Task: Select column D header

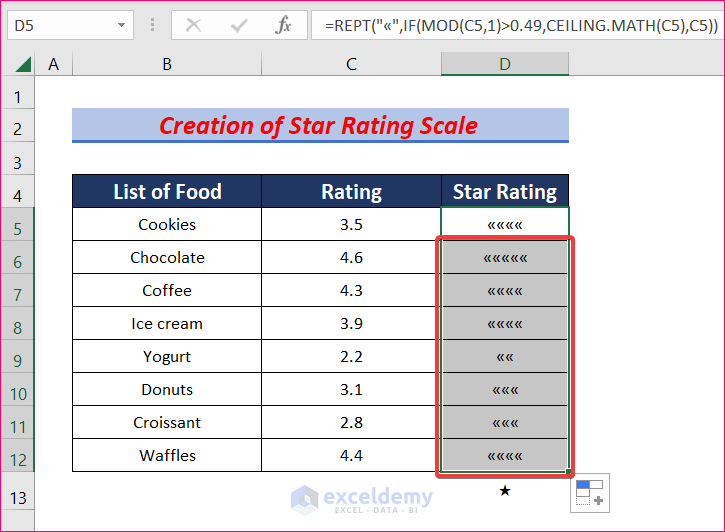Action: 505,64
